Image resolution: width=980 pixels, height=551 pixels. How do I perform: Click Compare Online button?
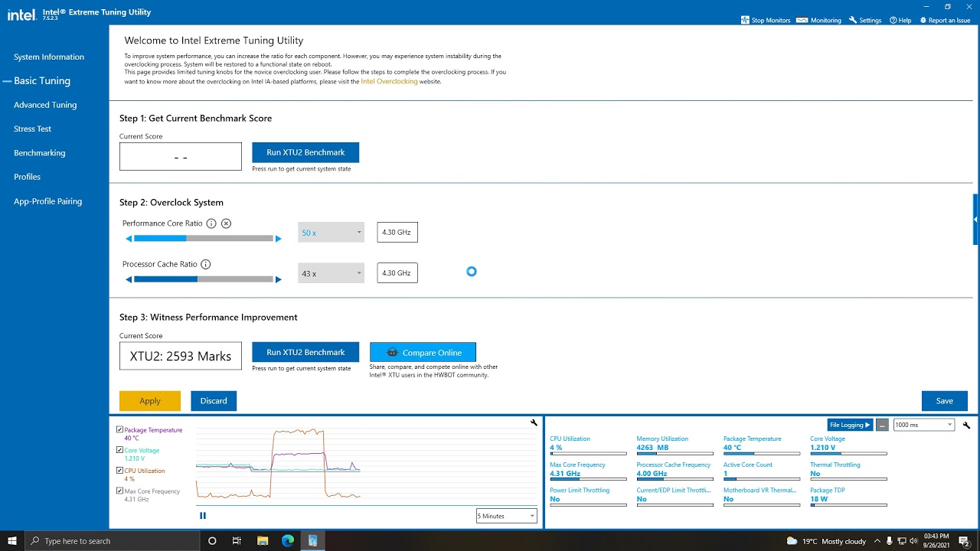click(x=423, y=352)
